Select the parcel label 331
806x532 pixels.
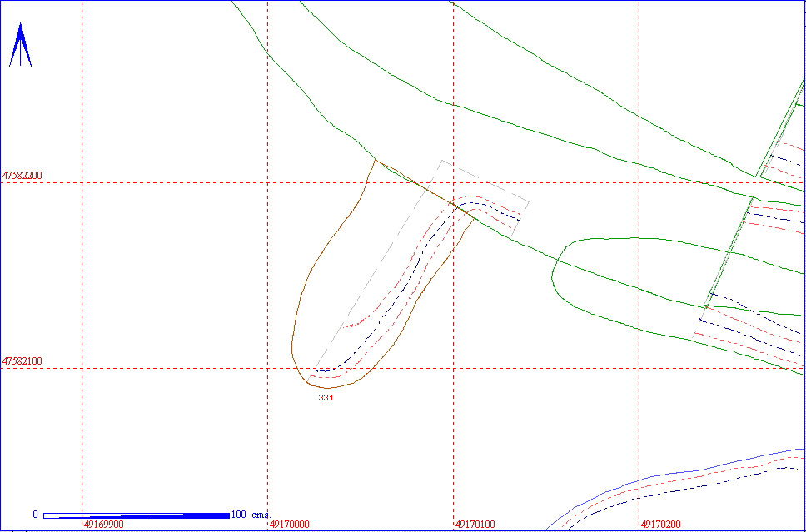[x=326, y=398]
